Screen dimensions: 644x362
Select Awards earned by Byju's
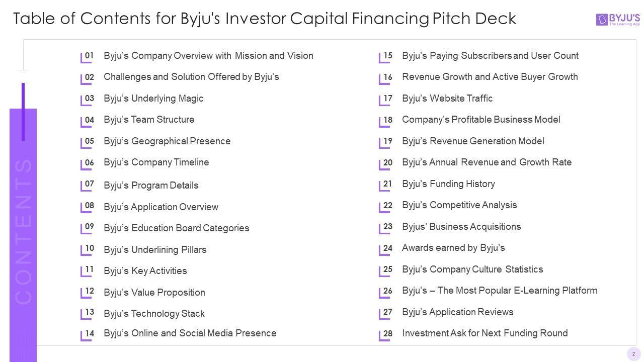pyautogui.click(x=453, y=248)
